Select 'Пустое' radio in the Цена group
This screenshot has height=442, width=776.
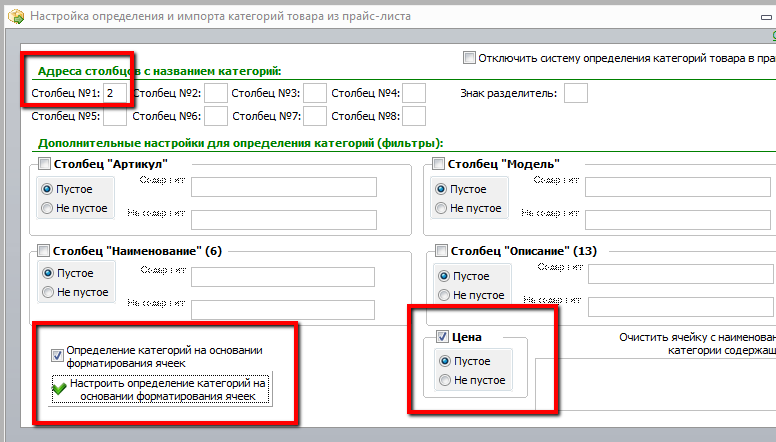[x=444, y=361]
